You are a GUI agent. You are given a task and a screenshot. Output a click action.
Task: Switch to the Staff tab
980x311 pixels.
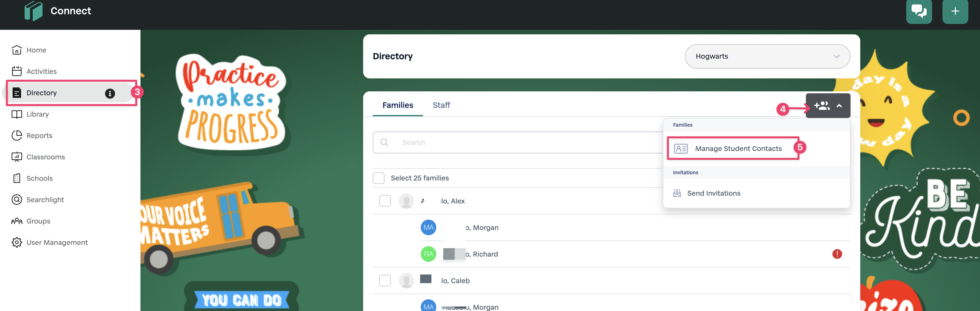pyautogui.click(x=441, y=105)
